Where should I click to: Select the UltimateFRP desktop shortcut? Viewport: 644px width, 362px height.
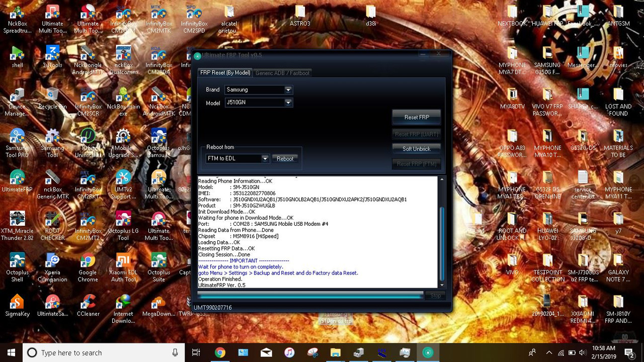[17, 181]
